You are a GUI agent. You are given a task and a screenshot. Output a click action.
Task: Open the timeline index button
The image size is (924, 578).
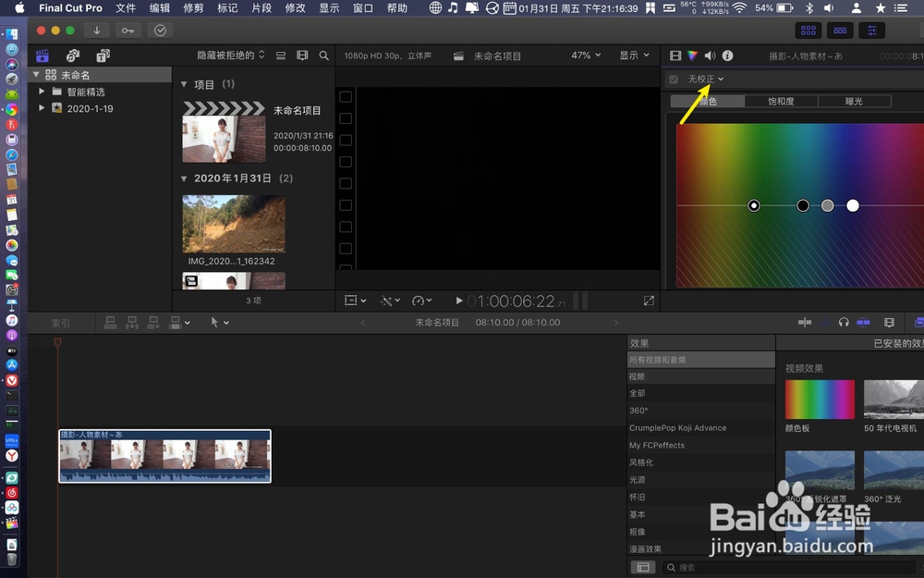coord(61,323)
